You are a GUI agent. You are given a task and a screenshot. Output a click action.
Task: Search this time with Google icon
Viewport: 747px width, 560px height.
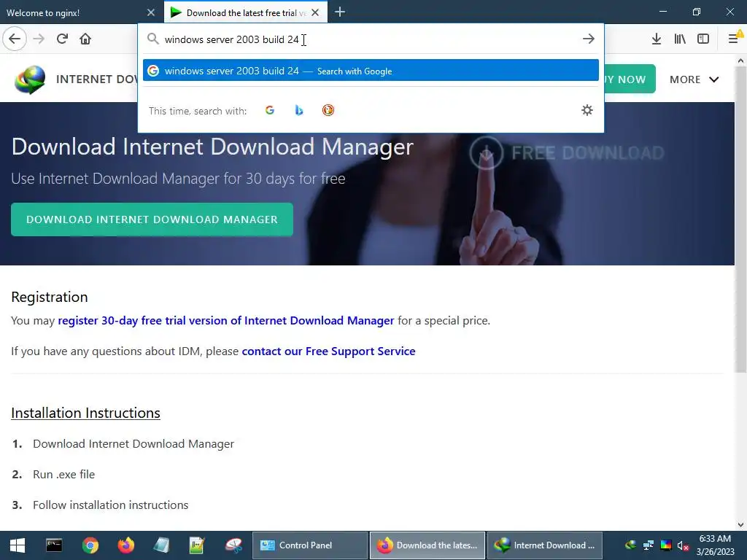(270, 111)
